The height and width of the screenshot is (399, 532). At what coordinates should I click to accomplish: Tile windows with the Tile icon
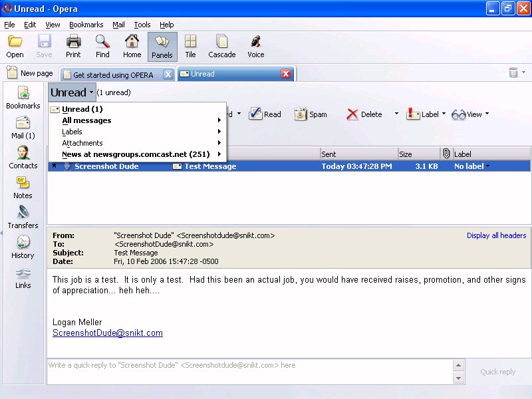(x=190, y=47)
